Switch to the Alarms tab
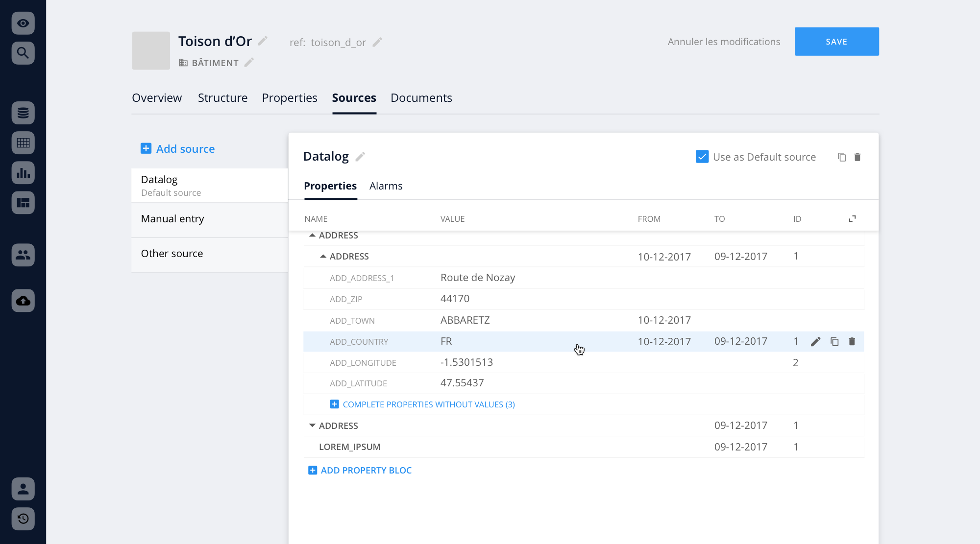This screenshot has width=980, height=544. pyautogui.click(x=386, y=186)
